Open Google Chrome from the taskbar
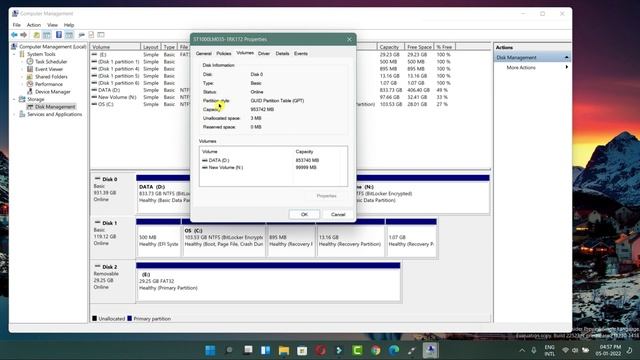Image resolution: width=640 pixels, height=360 pixels. click(x=376, y=350)
